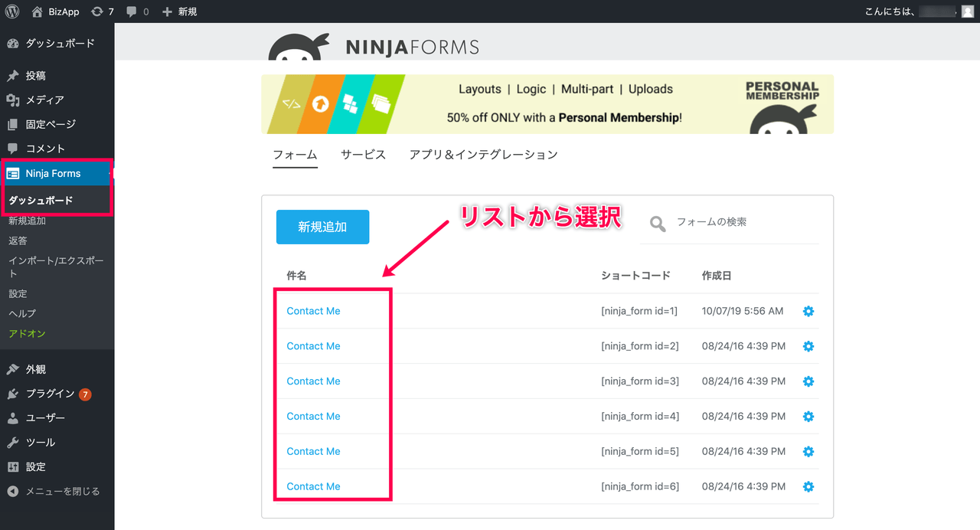Open Contact Me form with id=5

click(x=313, y=452)
